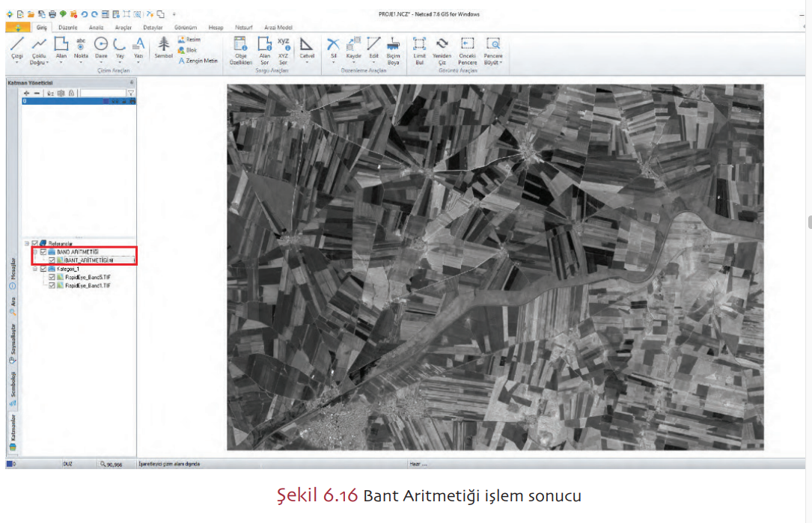Click the Zengin Metin button
812x523 pixels.
(x=198, y=61)
